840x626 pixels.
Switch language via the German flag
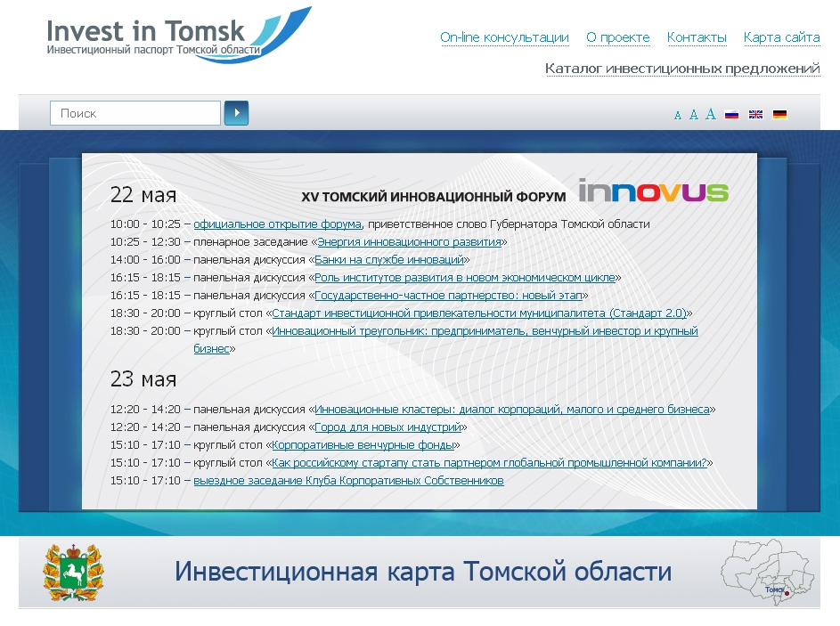[779, 114]
